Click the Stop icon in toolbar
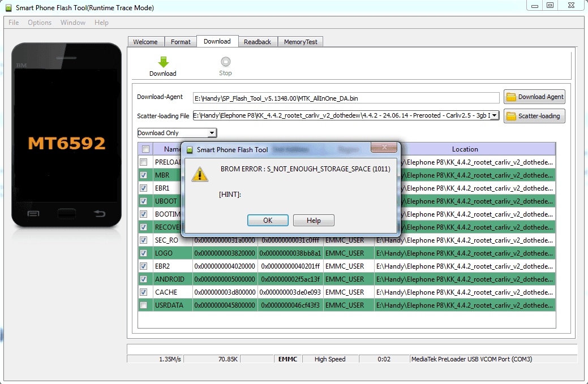588x384 pixels. 226,62
